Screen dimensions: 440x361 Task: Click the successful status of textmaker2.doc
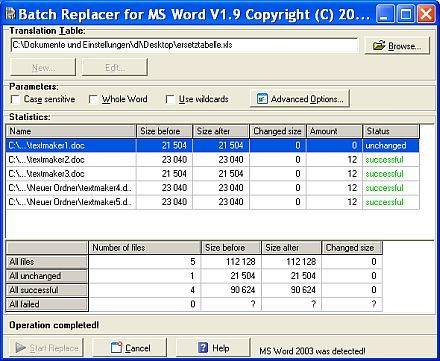coord(384,160)
